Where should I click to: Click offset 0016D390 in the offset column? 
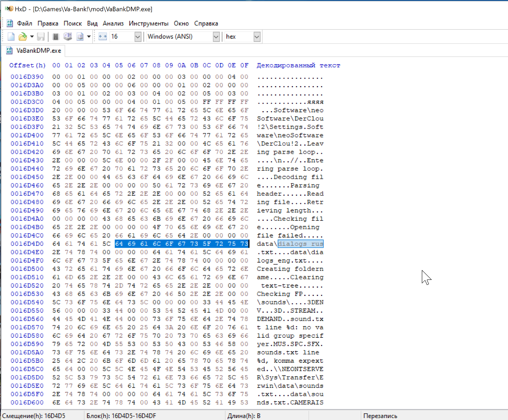coord(27,77)
